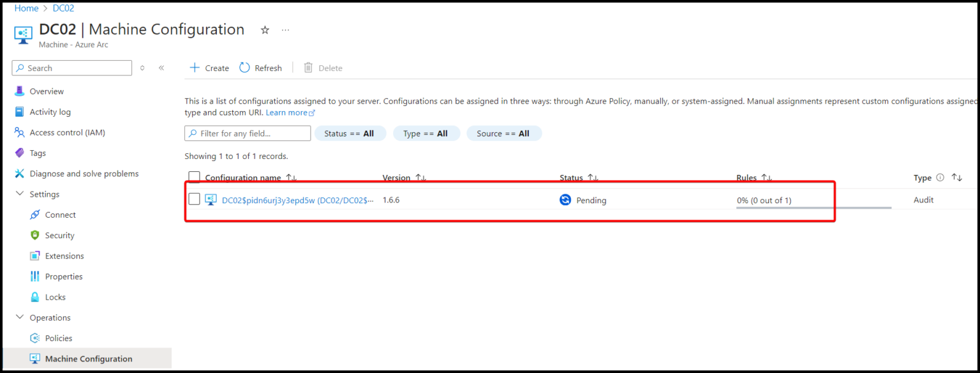Open the ellipsis menu next to the title
Screen dimensions: 980x373
coord(285,29)
